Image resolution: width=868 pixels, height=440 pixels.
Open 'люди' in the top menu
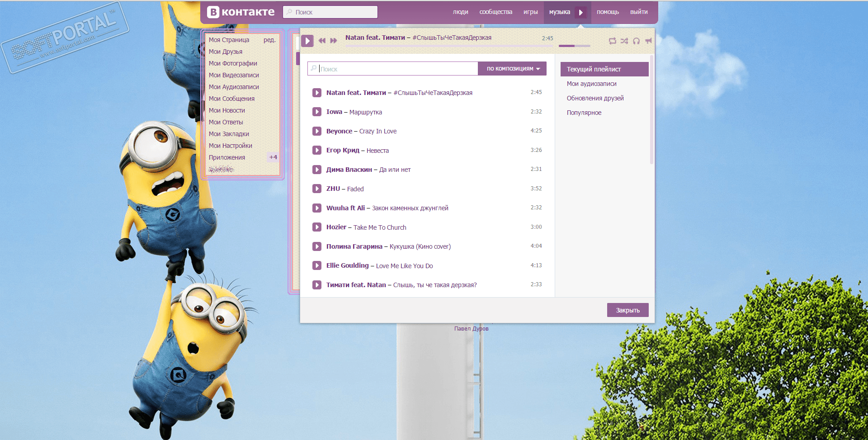tap(460, 12)
